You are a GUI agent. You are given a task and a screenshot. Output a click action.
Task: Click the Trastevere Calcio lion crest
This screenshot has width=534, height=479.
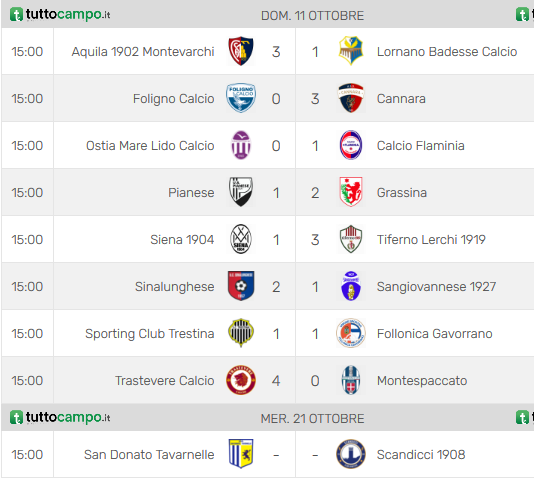point(241,380)
